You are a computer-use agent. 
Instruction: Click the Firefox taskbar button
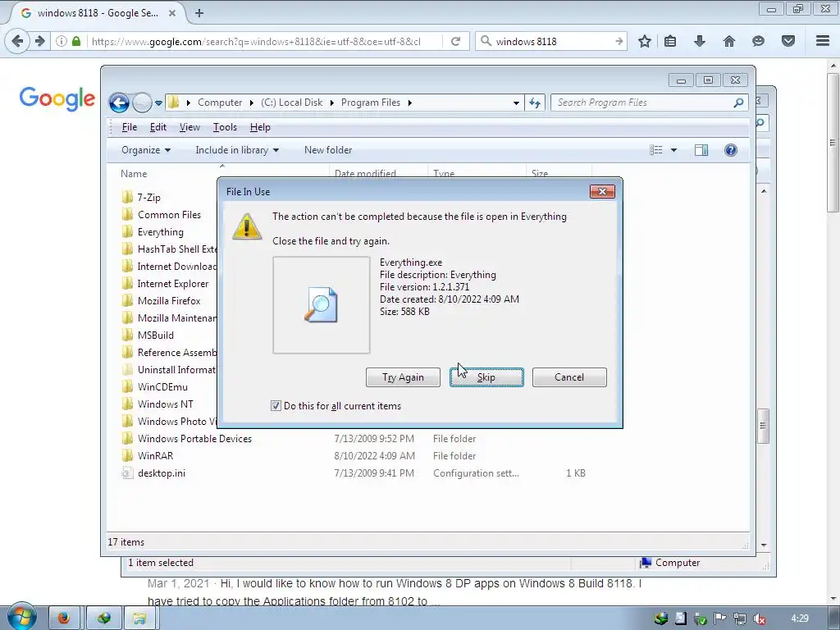tap(64, 619)
